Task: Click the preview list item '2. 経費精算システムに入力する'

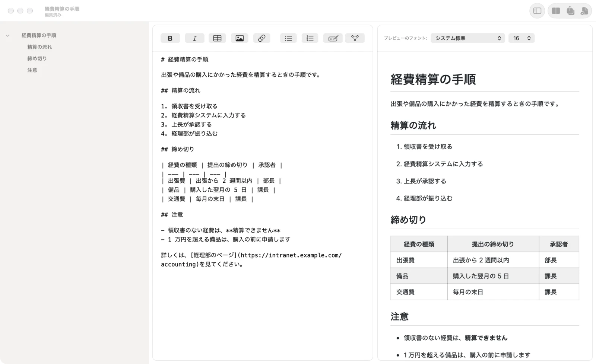Action: pos(440,164)
